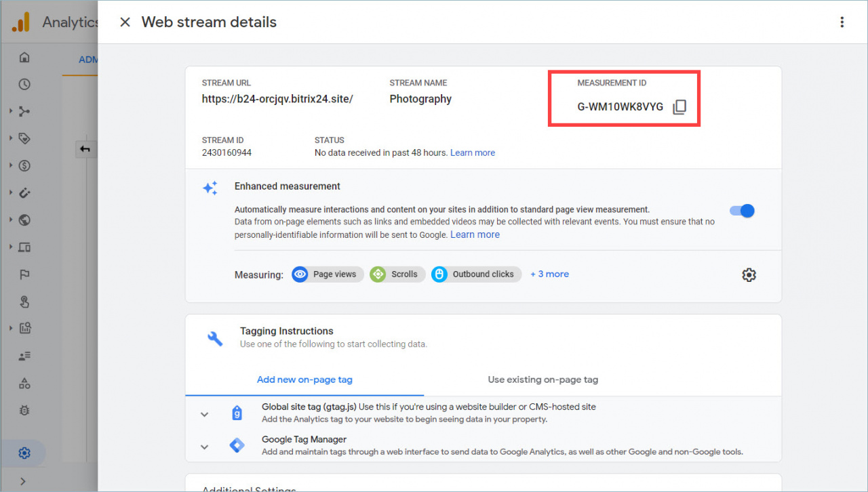
Task: Select the Measurement ID G-WM10WK8VYG text
Action: pos(620,107)
